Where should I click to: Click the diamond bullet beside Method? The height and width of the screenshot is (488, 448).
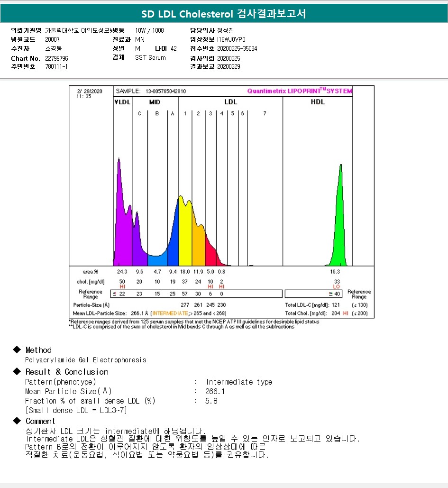click(x=17, y=350)
